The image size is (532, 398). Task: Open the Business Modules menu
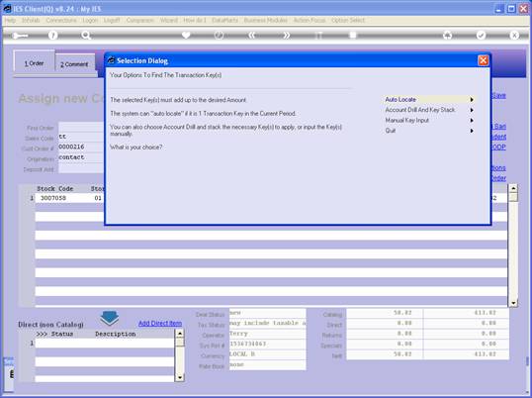point(266,21)
